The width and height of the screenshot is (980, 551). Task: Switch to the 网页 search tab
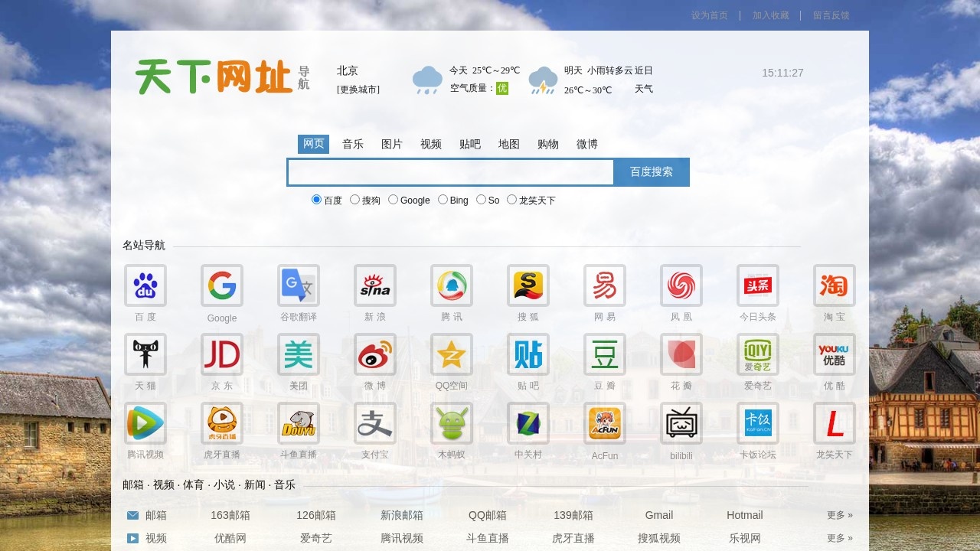click(314, 144)
